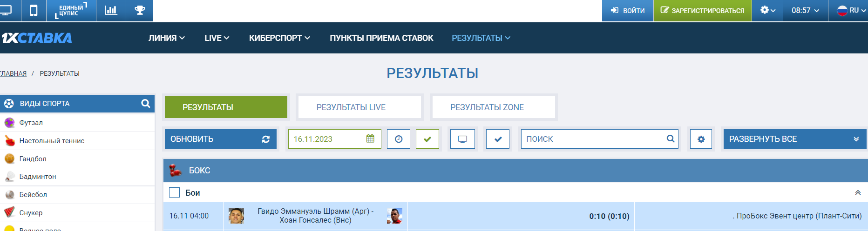The width and height of the screenshot is (868, 231).
Task: Open settings gear dropdown in top bar
Action: click(x=768, y=10)
